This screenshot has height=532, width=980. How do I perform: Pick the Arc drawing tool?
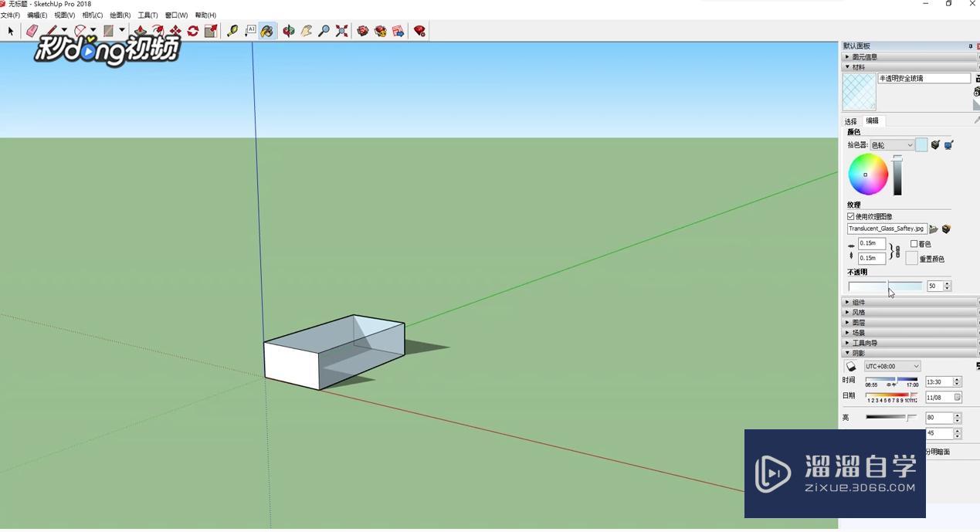click(x=80, y=31)
